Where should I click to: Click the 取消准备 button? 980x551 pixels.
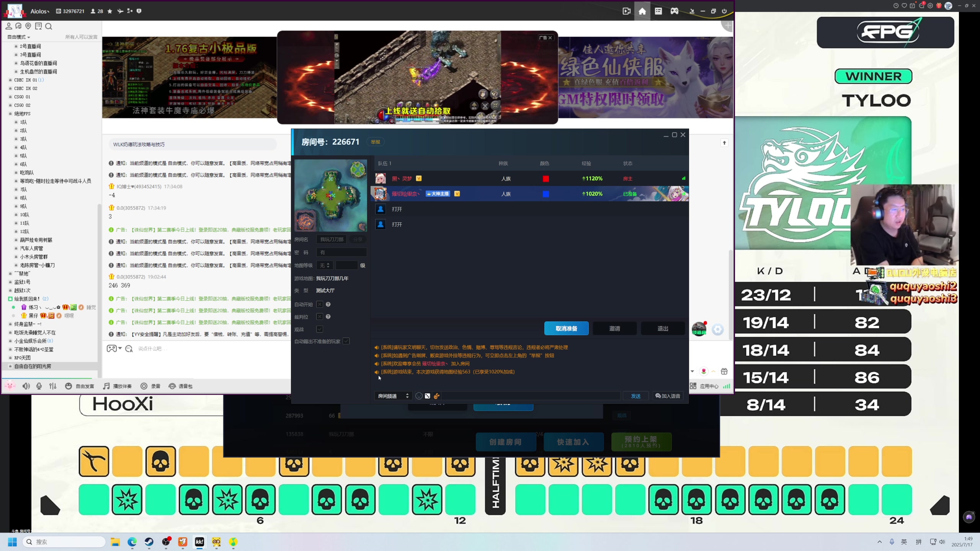click(566, 329)
